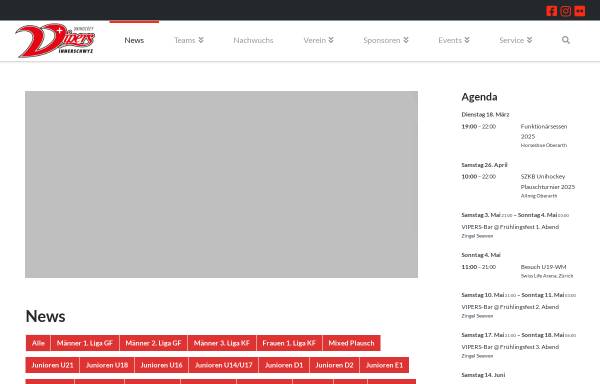Screen dimensions: 600x384
Task: Click the Vipers Innerschwyz logo
Action: click(55, 40)
